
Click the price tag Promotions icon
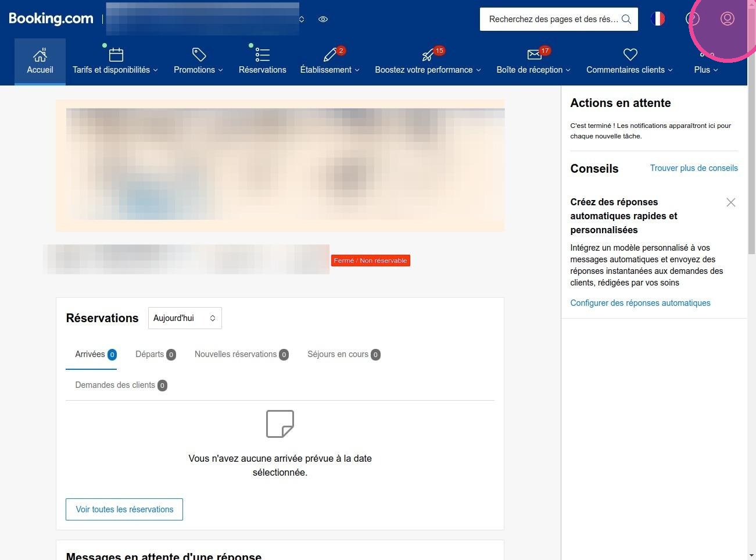tap(199, 55)
